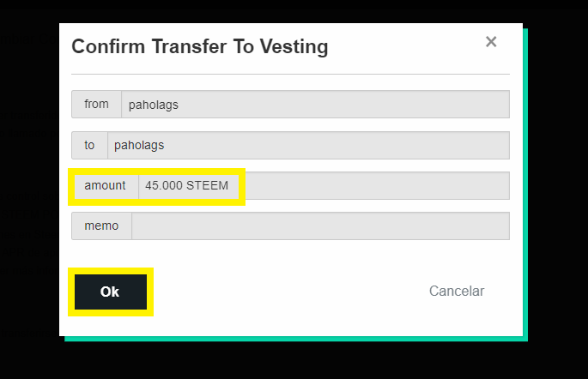Click the "Confirm Transfer To Vesting" heading
The width and height of the screenshot is (588, 379).
(x=200, y=46)
